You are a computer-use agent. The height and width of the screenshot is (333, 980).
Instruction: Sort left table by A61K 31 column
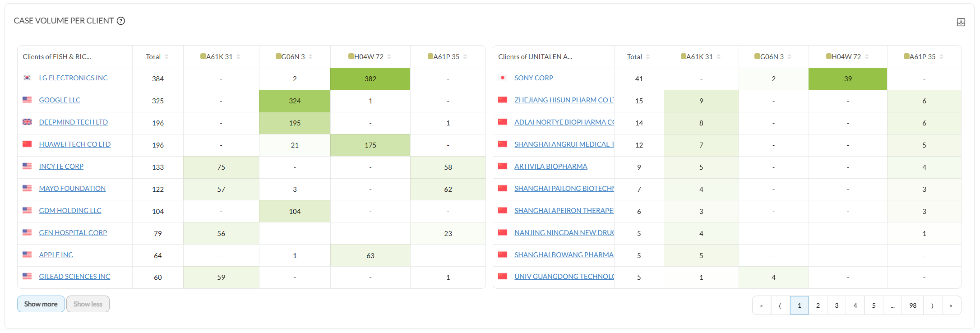(238, 57)
